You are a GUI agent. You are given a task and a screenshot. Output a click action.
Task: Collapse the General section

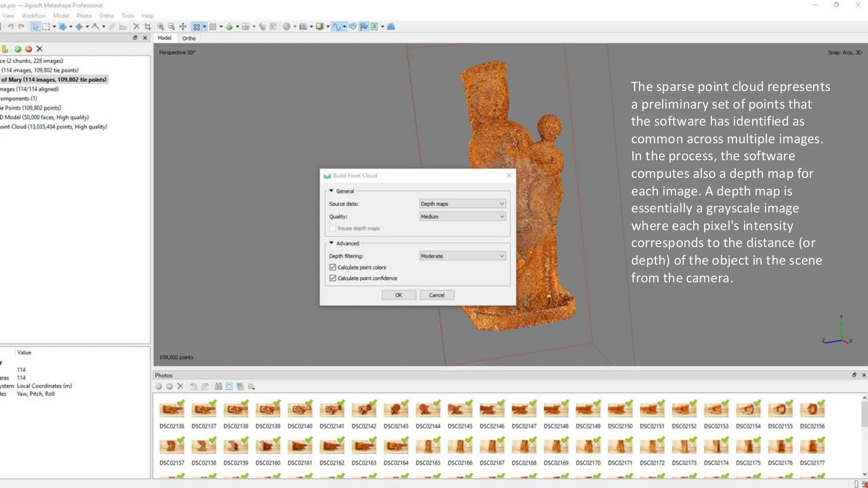(331, 191)
